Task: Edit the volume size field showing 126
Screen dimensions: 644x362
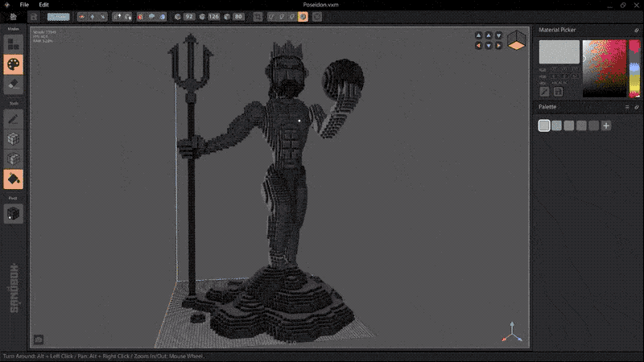Action: pyautogui.click(x=213, y=17)
